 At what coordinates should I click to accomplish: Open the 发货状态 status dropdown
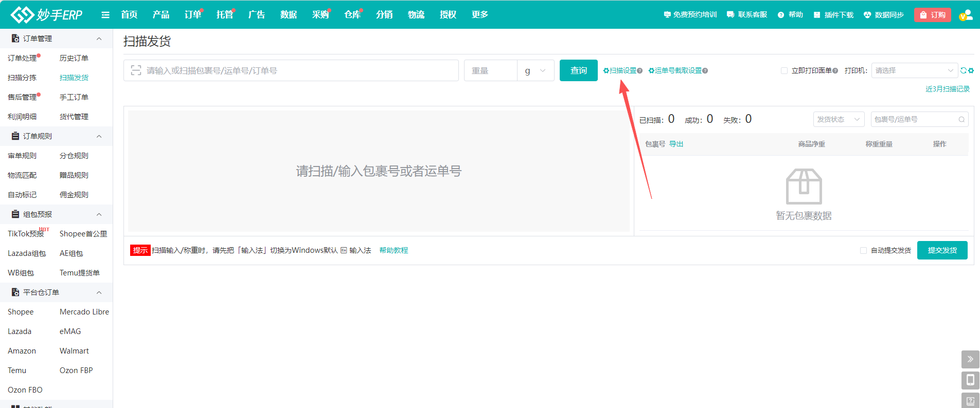tap(838, 119)
